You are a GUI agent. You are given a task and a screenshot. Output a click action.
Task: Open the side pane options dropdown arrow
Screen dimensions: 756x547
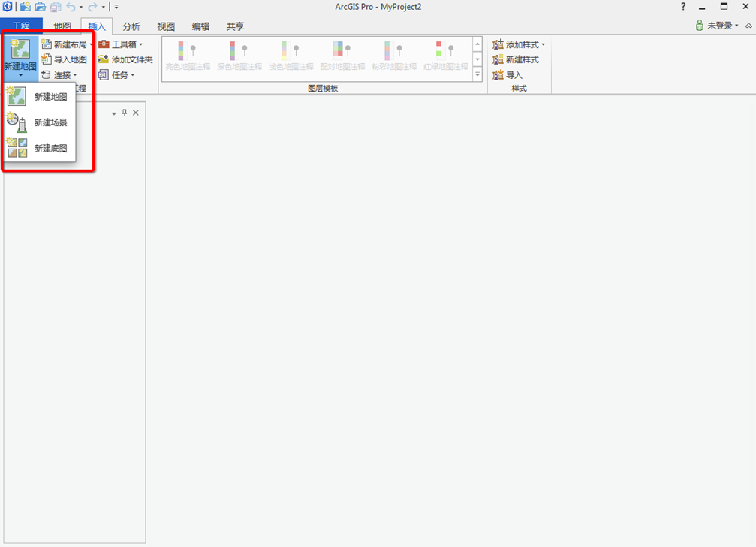tap(114, 113)
